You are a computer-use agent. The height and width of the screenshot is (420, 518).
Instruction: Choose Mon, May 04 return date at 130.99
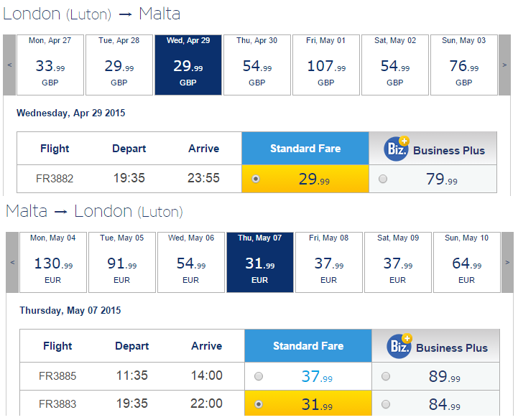click(x=53, y=263)
